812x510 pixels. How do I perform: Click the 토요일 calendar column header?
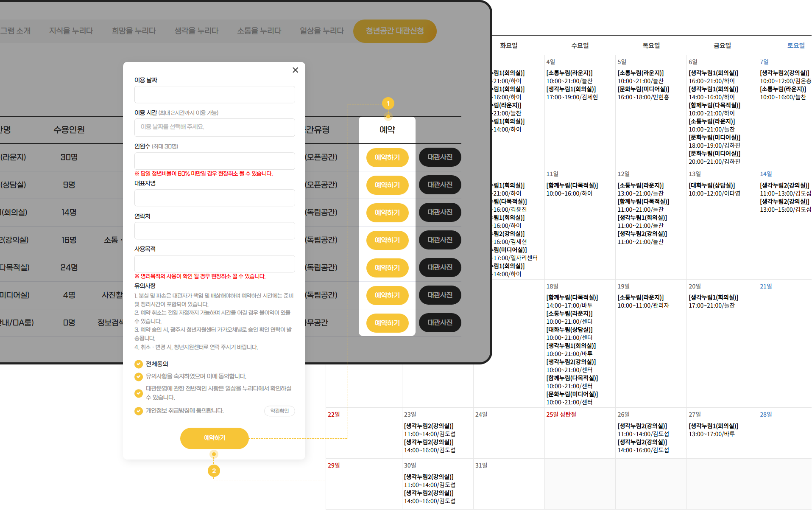point(796,45)
